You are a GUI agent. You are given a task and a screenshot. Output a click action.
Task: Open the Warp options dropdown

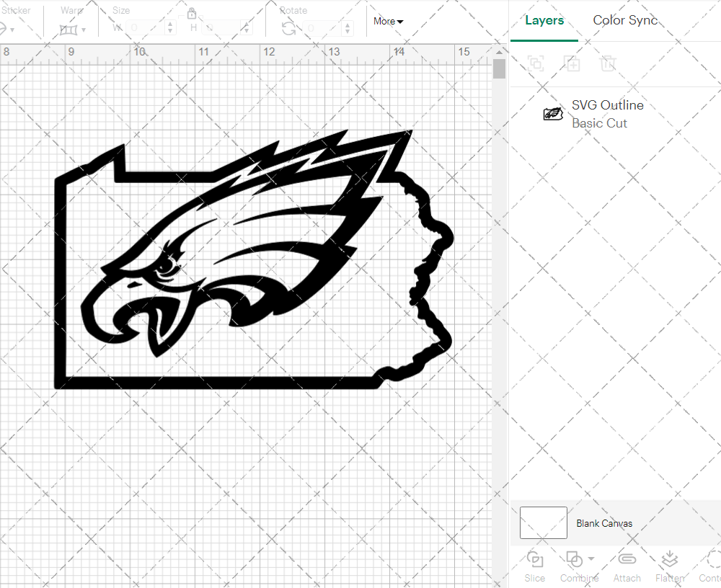click(84, 30)
